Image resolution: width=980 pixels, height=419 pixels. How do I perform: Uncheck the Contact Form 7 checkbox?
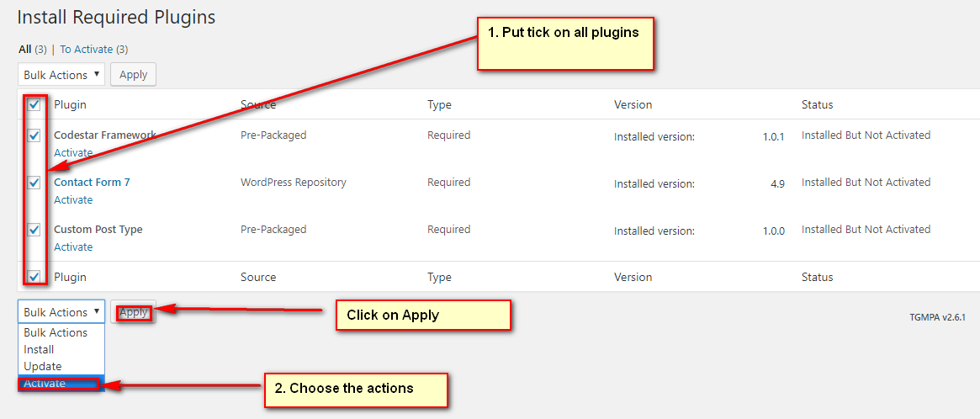(x=34, y=183)
